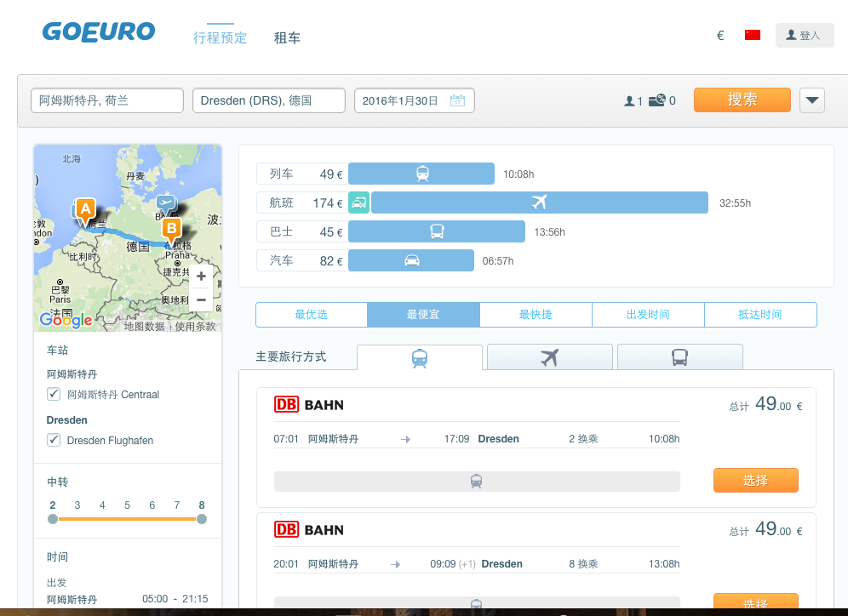The height and width of the screenshot is (616, 848).
Task: Edit the departure field 阿姆斯特丹, 荷兰
Action: pyautogui.click(x=107, y=100)
